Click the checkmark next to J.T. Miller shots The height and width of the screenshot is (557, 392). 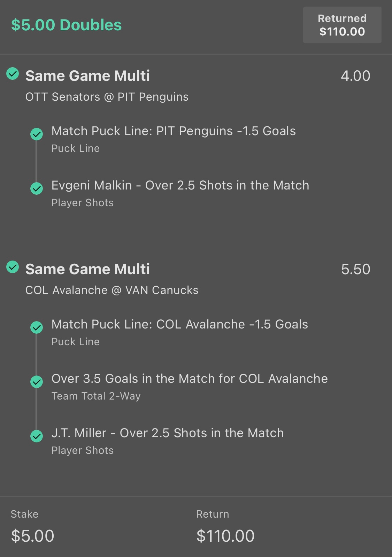coord(37,436)
